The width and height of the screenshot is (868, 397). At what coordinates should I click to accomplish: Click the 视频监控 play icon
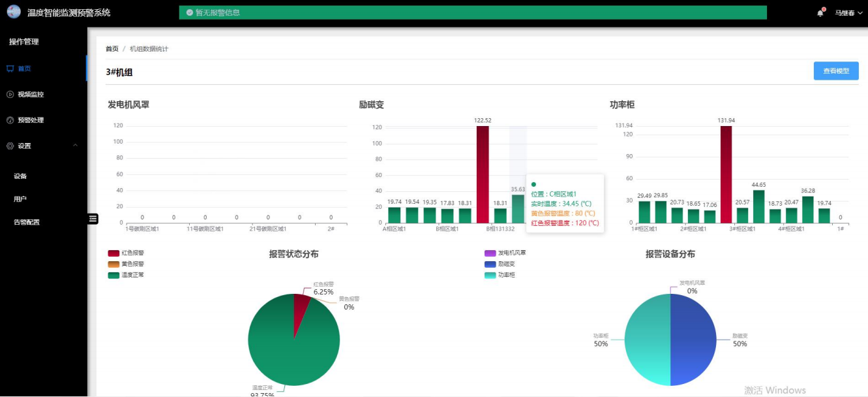pyautogui.click(x=10, y=95)
